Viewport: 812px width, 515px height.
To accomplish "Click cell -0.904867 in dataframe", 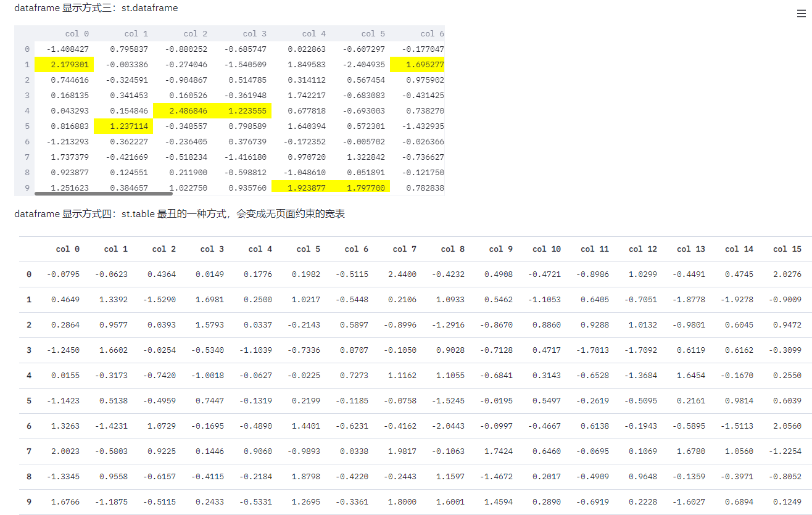I will pos(183,80).
